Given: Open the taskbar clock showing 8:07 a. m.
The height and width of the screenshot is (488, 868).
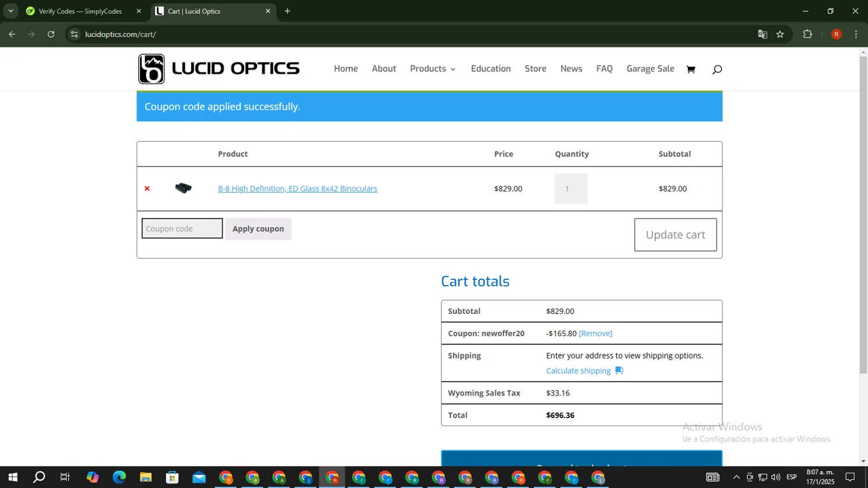Looking at the screenshot, I should click(x=821, y=477).
